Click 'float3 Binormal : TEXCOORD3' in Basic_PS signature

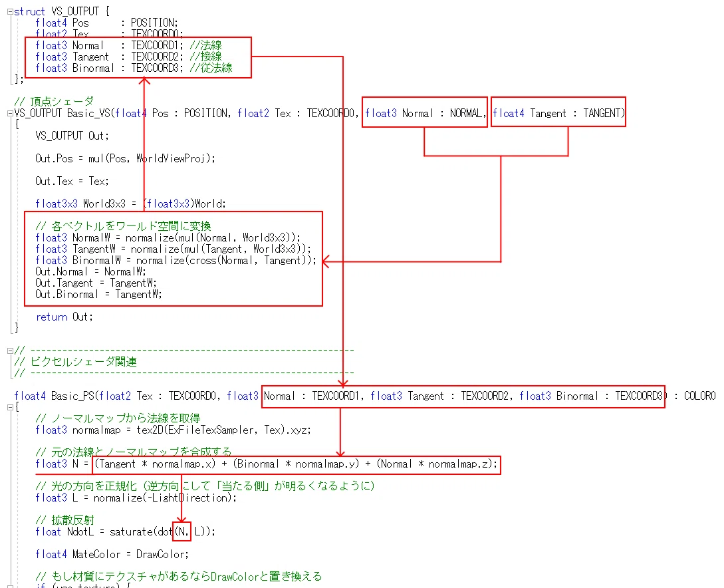click(x=592, y=396)
